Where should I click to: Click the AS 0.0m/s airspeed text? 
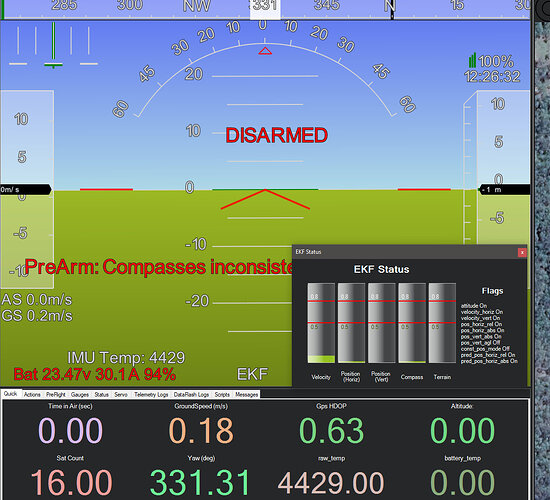pos(36,300)
